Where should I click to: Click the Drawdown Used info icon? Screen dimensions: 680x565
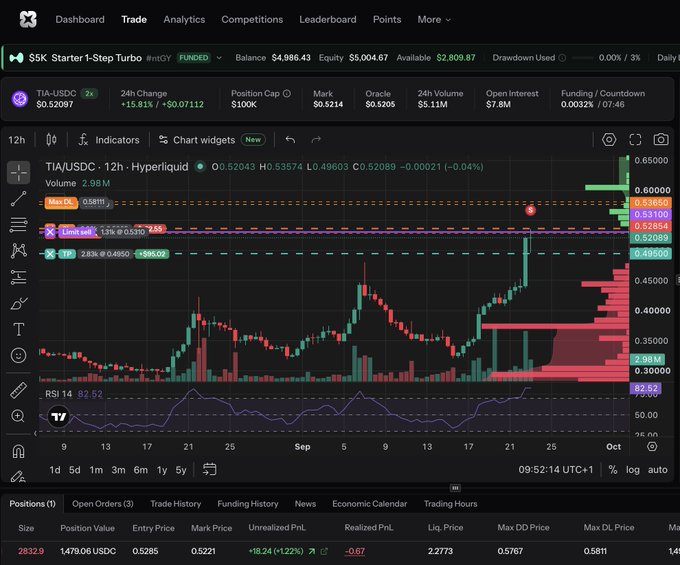tap(562, 58)
